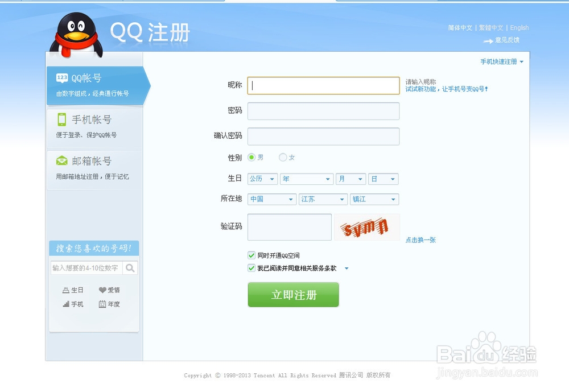Click the envelope icon beside 邮箱帐号
The image size is (569, 392).
(62, 160)
